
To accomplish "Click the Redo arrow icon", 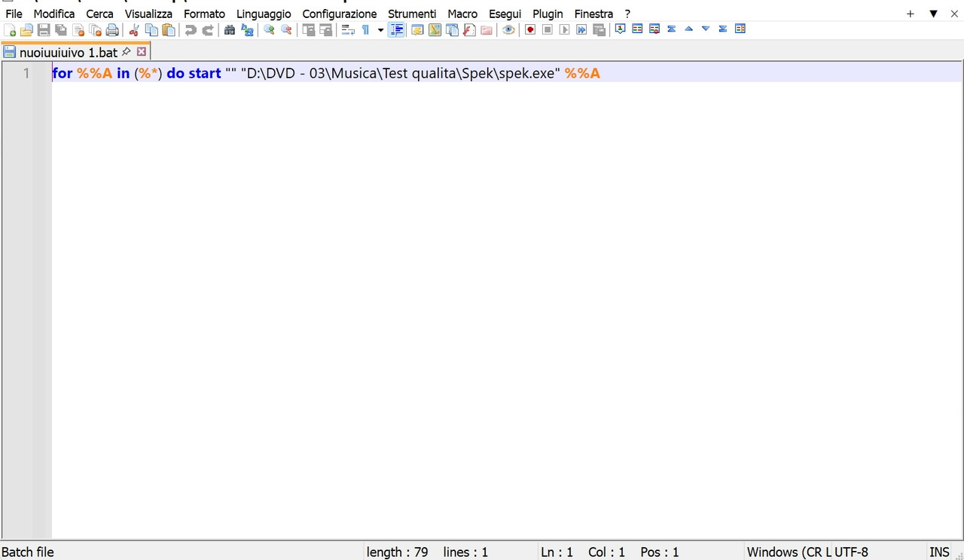I will (208, 30).
